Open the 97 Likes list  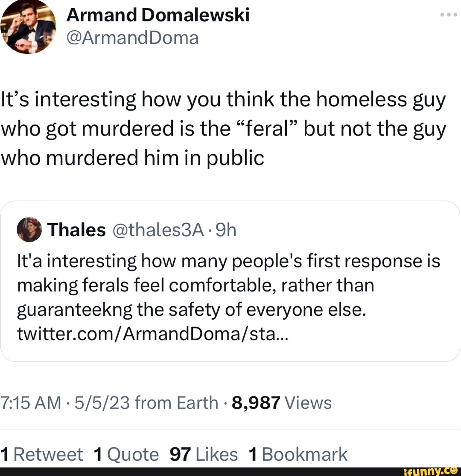tap(204, 454)
